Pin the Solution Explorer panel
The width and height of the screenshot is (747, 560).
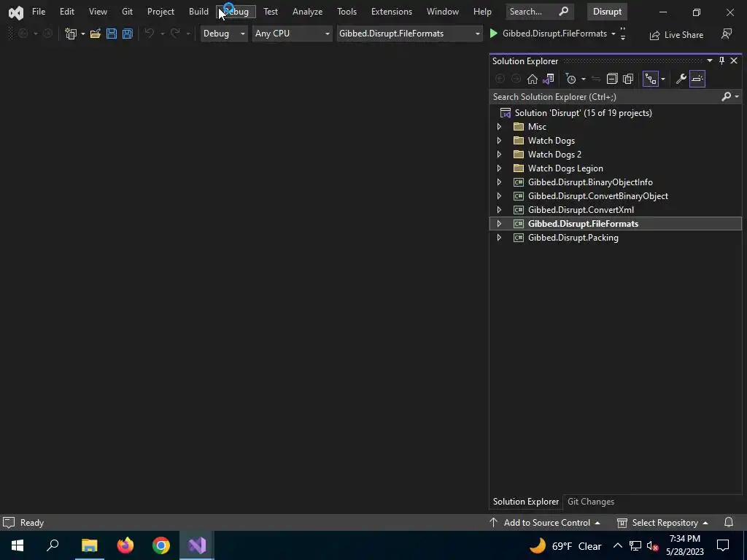tap(721, 61)
